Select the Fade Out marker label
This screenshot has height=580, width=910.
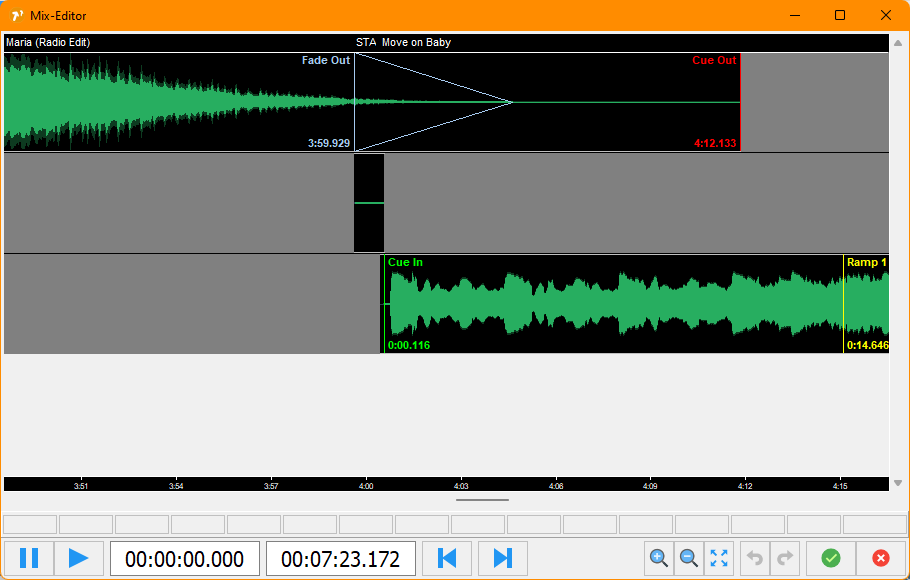point(326,60)
